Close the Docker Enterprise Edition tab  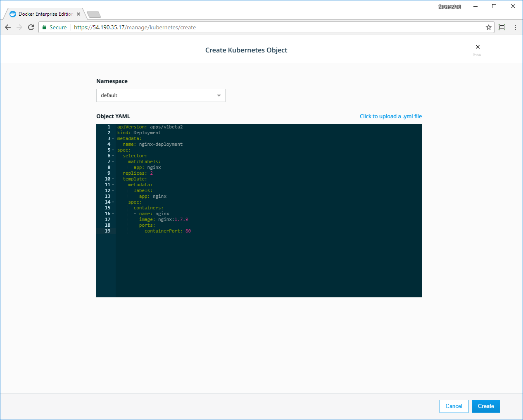click(78, 14)
